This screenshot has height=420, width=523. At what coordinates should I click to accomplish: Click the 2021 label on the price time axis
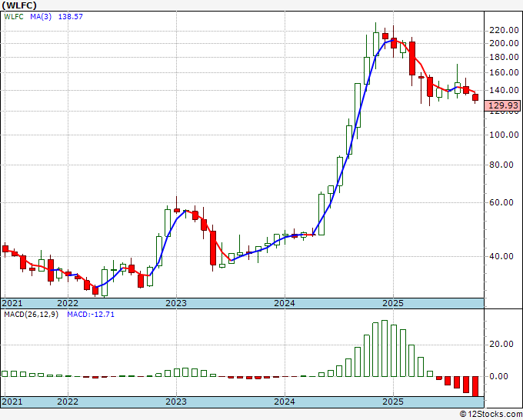click(12, 303)
